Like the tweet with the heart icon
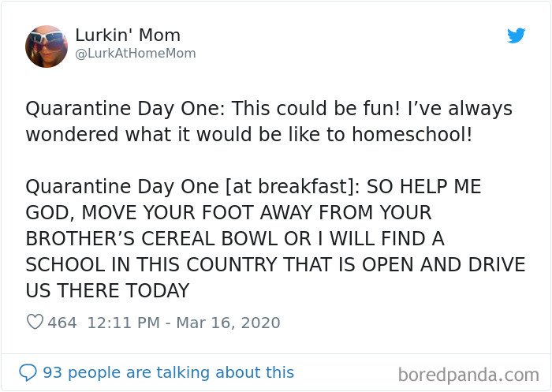This screenshot has width=552, height=392. point(35,322)
